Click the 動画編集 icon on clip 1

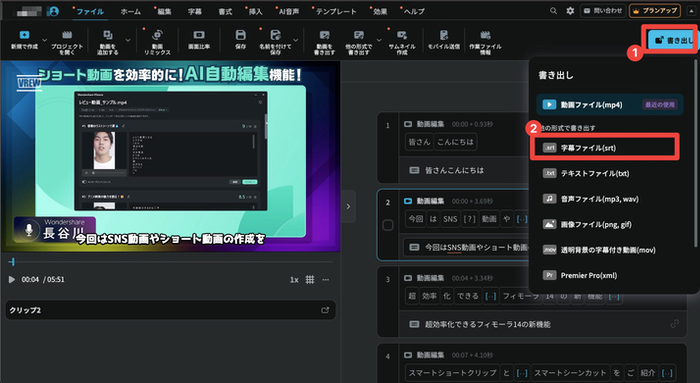pyautogui.click(x=408, y=124)
